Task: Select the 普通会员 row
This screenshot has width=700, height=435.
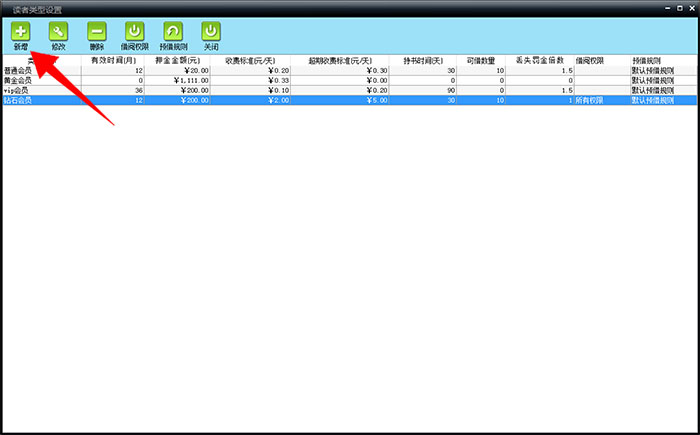Action: (350, 71)
